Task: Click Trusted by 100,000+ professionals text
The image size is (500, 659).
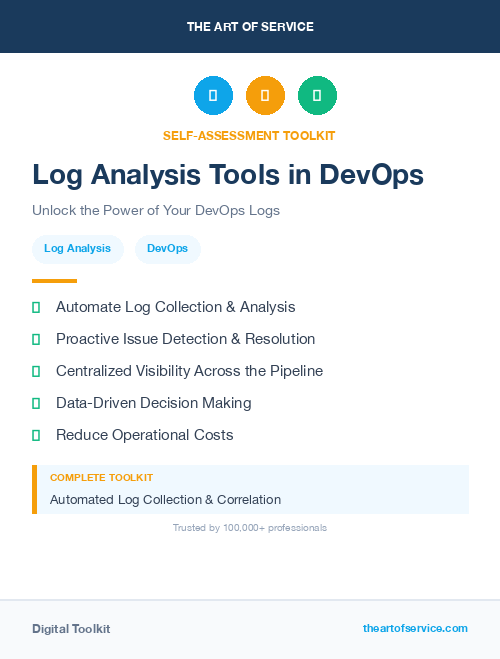Action: coord(250,528)
